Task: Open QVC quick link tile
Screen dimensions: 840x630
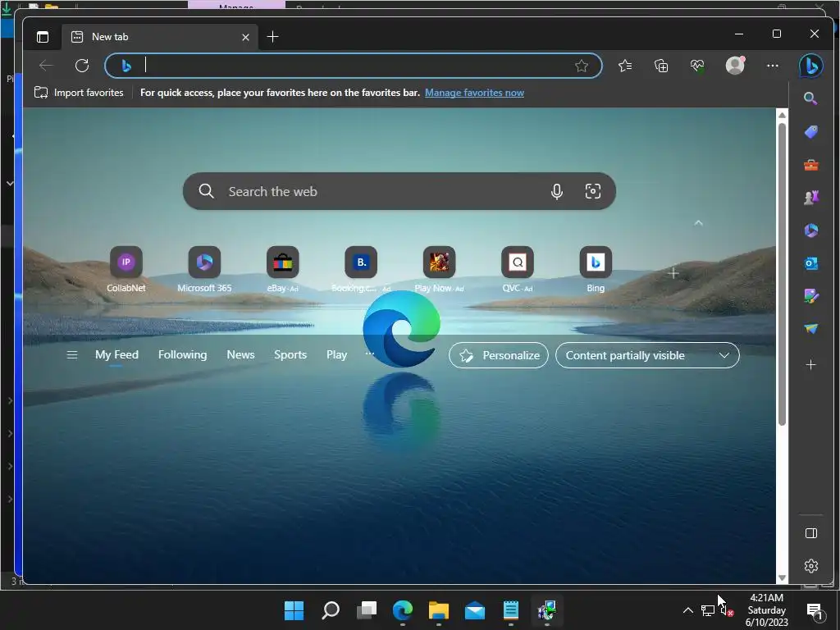Action: click(517, 269)
